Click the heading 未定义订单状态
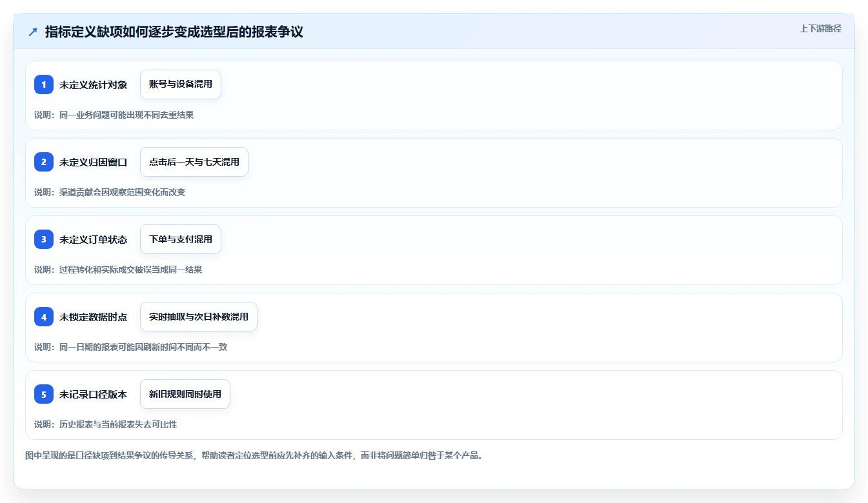Image resolution: width=868 pixels, height=503 pixels. [94, 239]
